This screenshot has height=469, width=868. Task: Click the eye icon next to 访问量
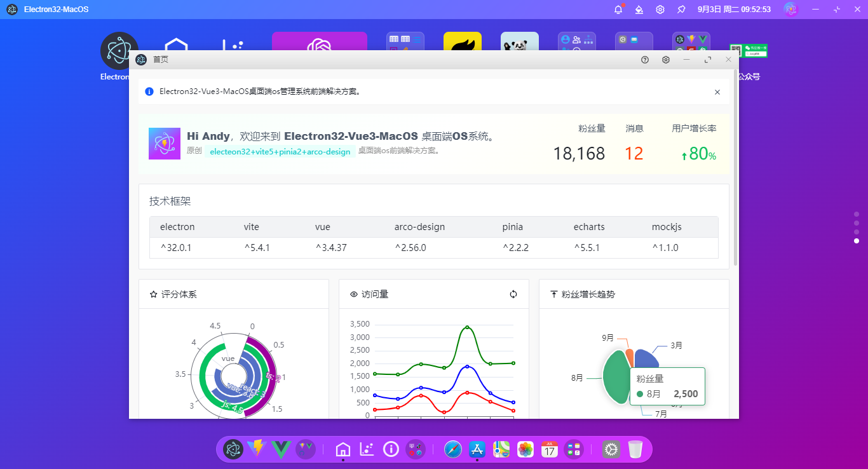click(353, 294)
